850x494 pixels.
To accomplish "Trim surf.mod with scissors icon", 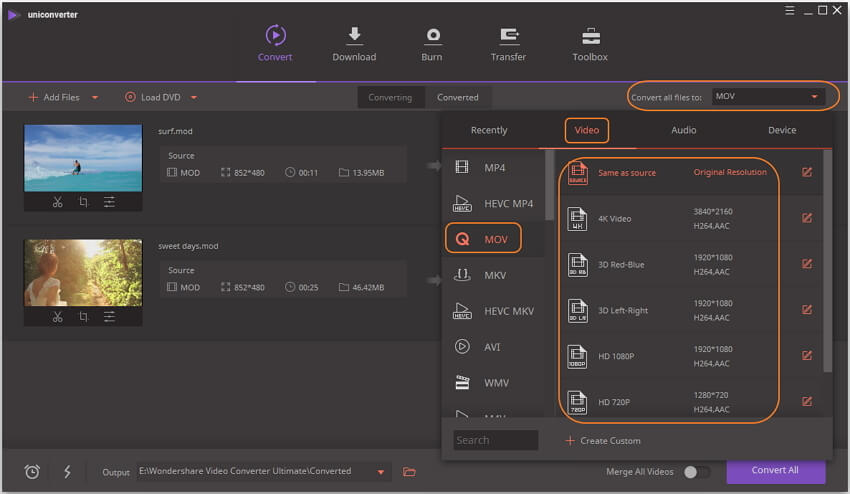I will point(57,202).
